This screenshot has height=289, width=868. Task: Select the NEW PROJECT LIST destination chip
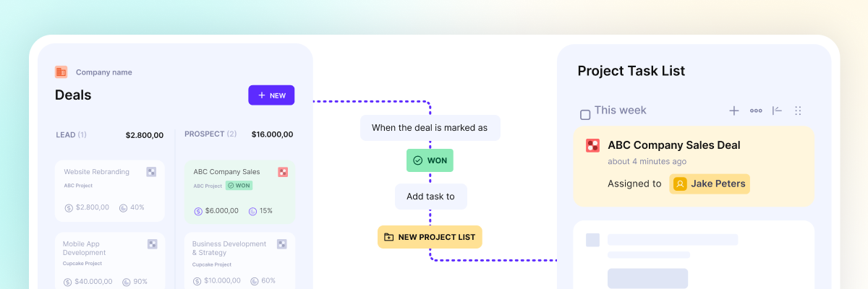430,237
